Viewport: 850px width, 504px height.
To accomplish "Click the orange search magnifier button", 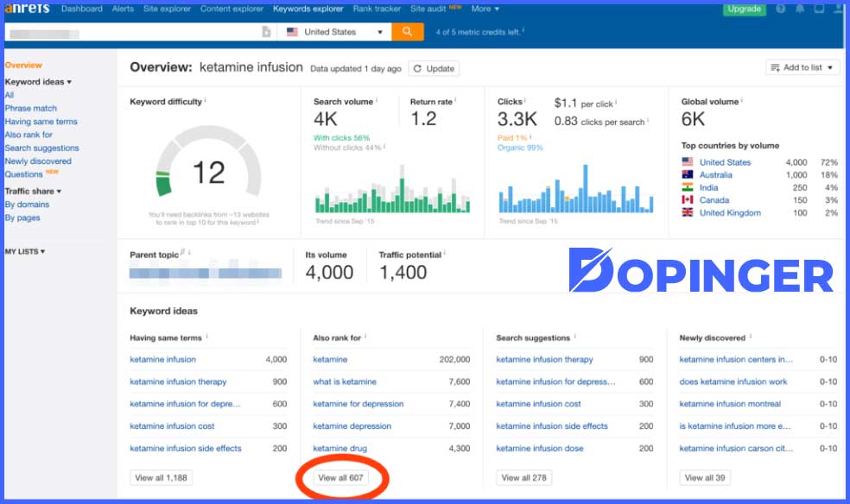I will 407,32.
